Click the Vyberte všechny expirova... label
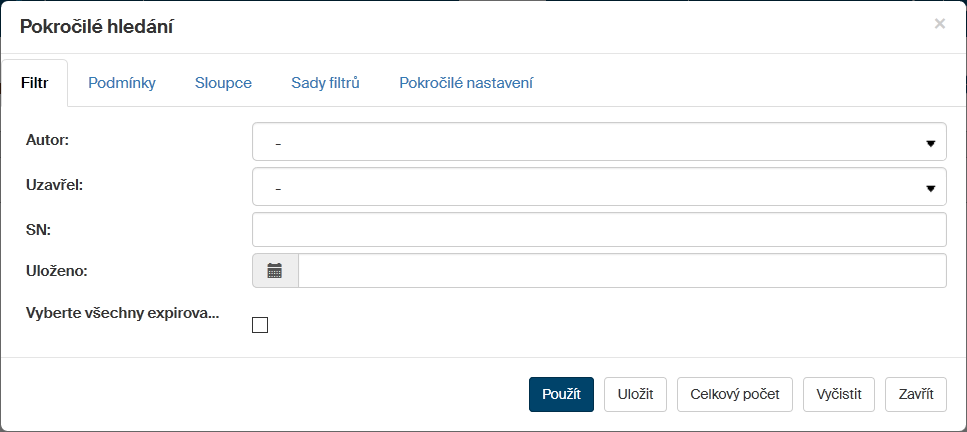Screen dimensions: 967x432 (122, 313)
